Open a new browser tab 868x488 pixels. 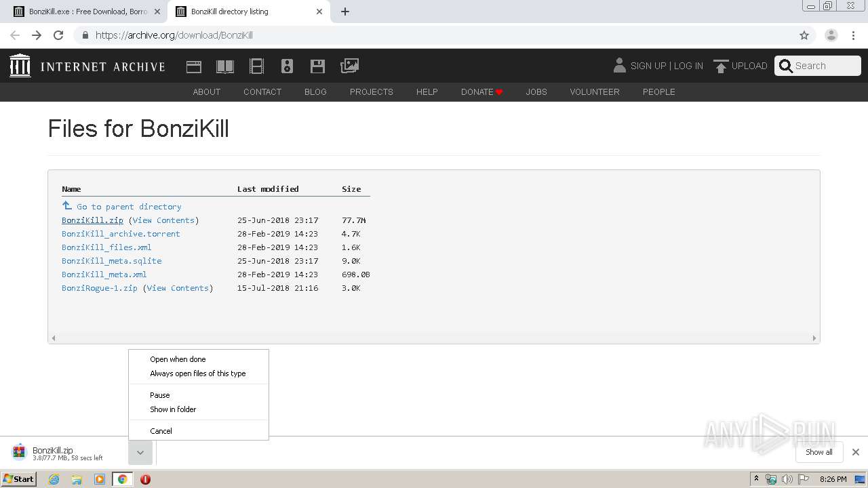coord(345,12)
